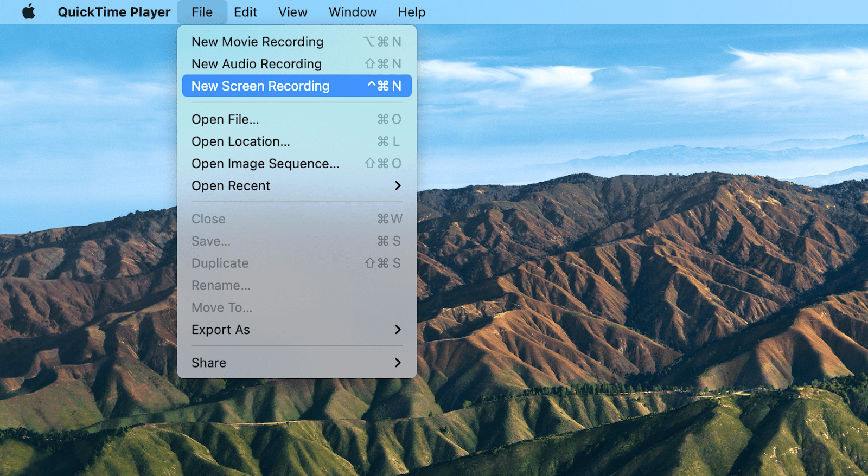Open the QuickTime Player app menu
868x476 pixels.
[x=114, y=12]
